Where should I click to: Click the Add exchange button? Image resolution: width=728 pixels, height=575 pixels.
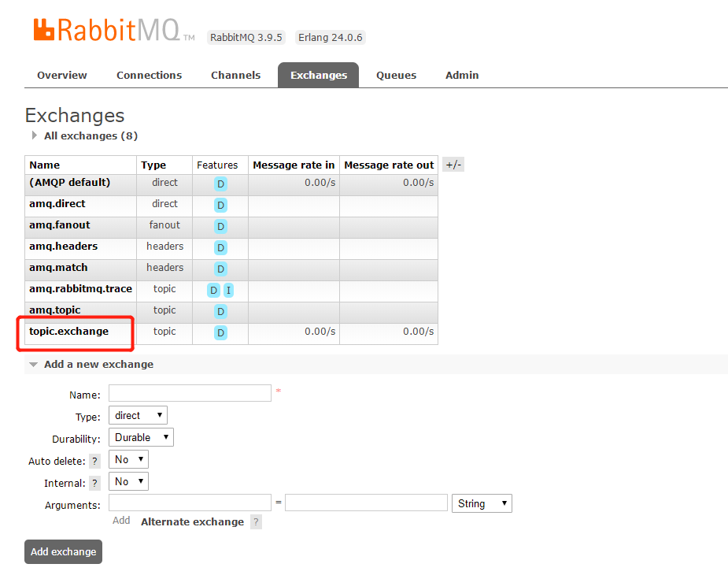point(62,551)
